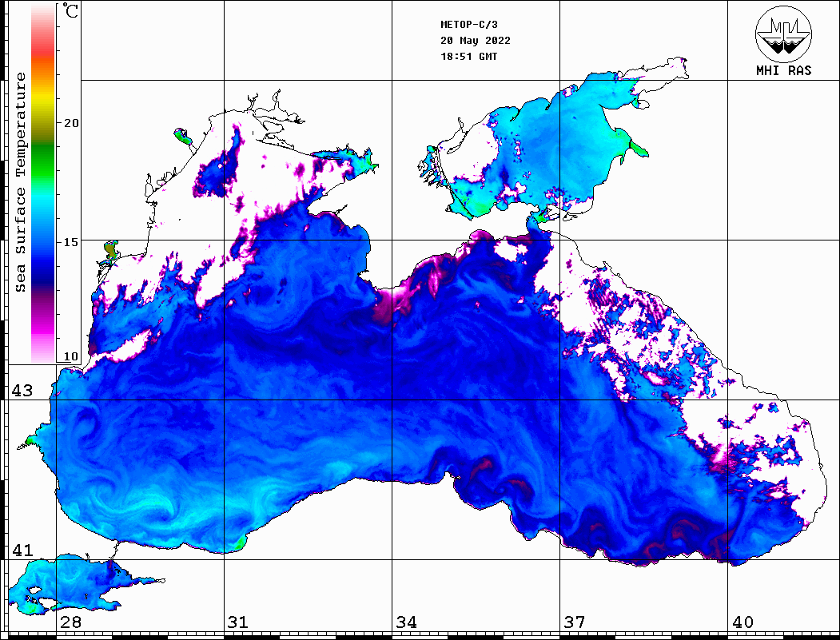840x640 pixels.
Task: Click the '20' tick on color scale
Action: tap(70, 123)
